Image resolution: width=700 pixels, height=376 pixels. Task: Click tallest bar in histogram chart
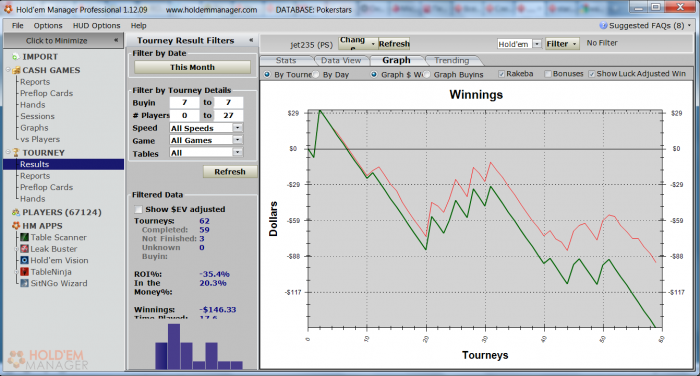coord(174,347)
